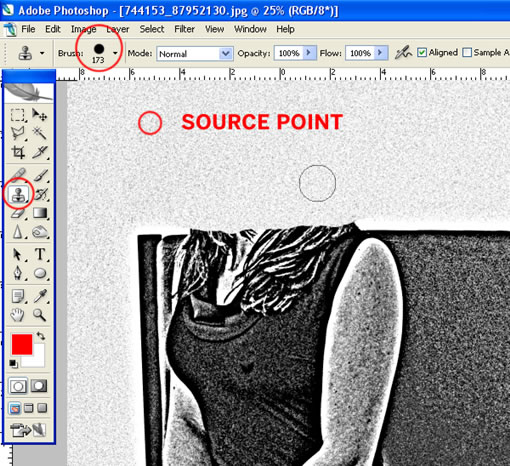The height and width of the screenshot is (466, 510).
Task: Uncheck the Aligned checkbox
Action: (422, 53)
